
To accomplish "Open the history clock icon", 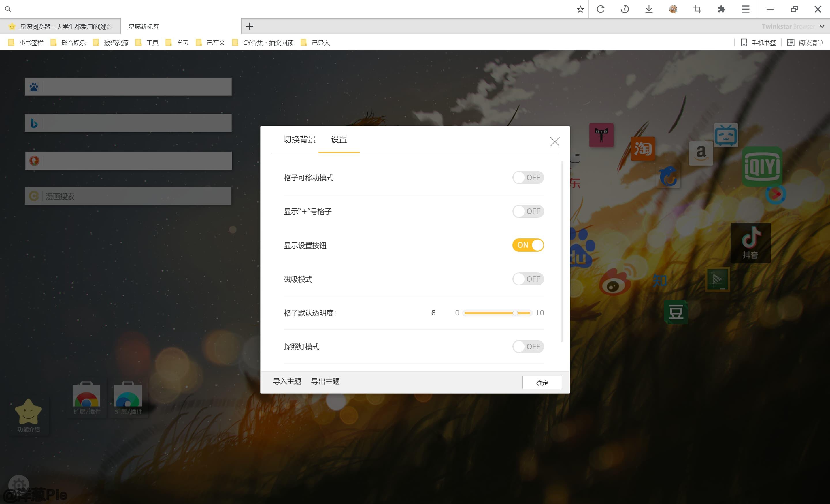I will pyautogui.click(x=625, y=10).
